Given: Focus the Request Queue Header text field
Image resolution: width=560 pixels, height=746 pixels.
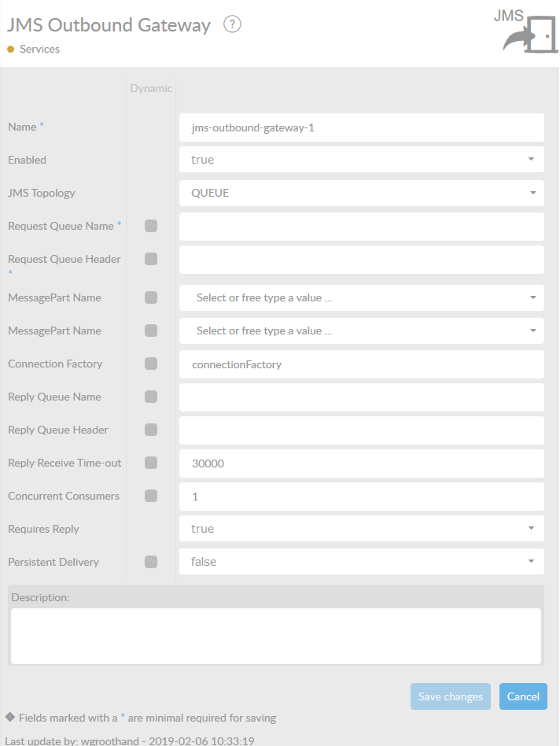Looking at the screenshot, I should 362,259.
